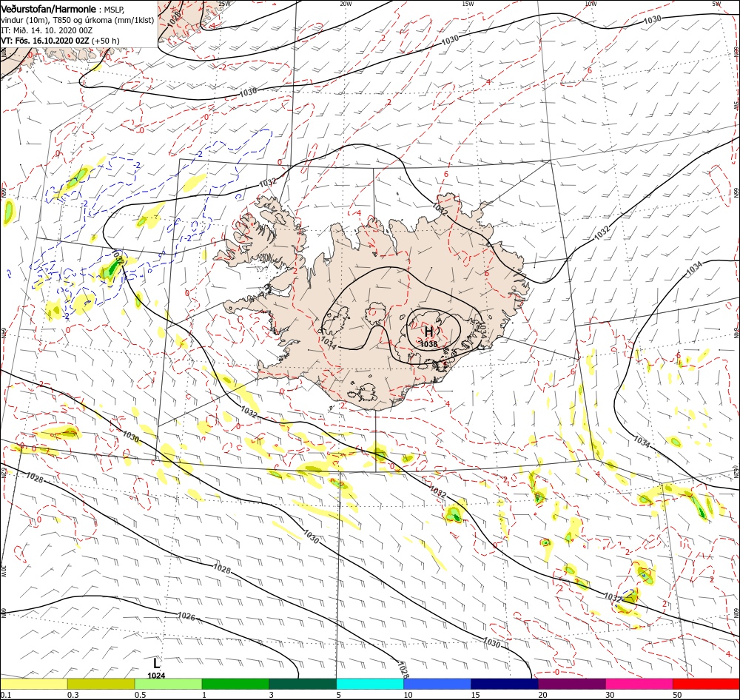Click the 'vindur (10m), T850 og úrkoma' description
The height and width of the screenshot is (700, 740).
click(78, 20)
